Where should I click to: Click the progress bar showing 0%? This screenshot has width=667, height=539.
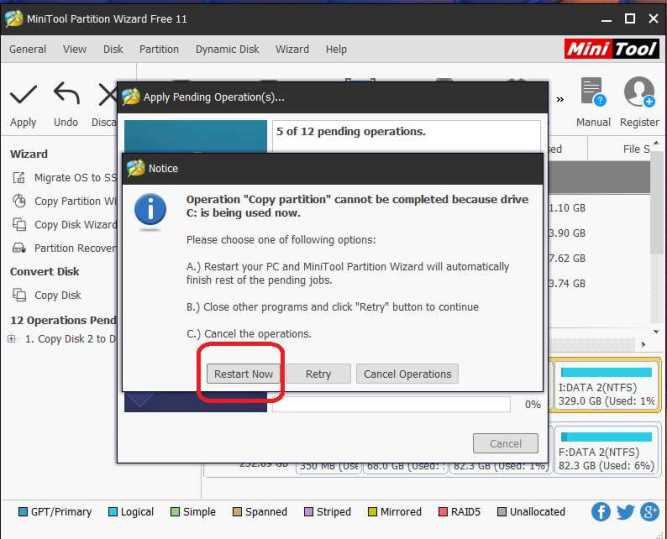[x=391, y=404]
